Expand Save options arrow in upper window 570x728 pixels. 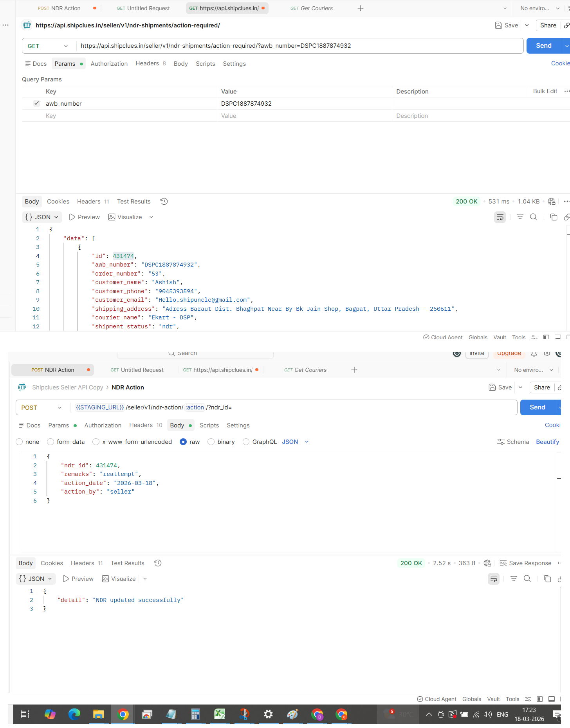tap(527, 25)
